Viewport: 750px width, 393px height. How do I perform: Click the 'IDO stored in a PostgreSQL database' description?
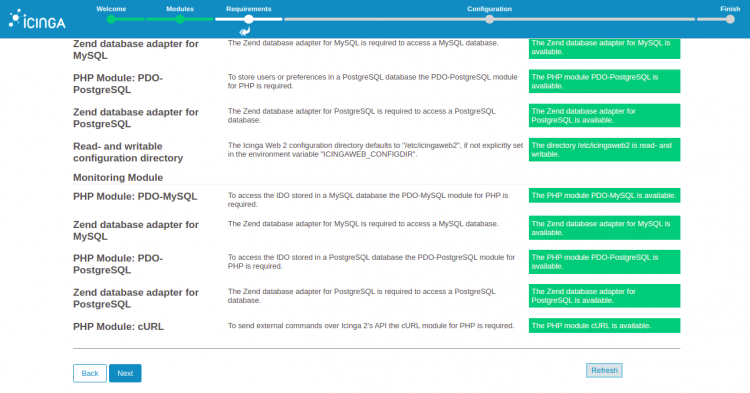click(371, 262)
